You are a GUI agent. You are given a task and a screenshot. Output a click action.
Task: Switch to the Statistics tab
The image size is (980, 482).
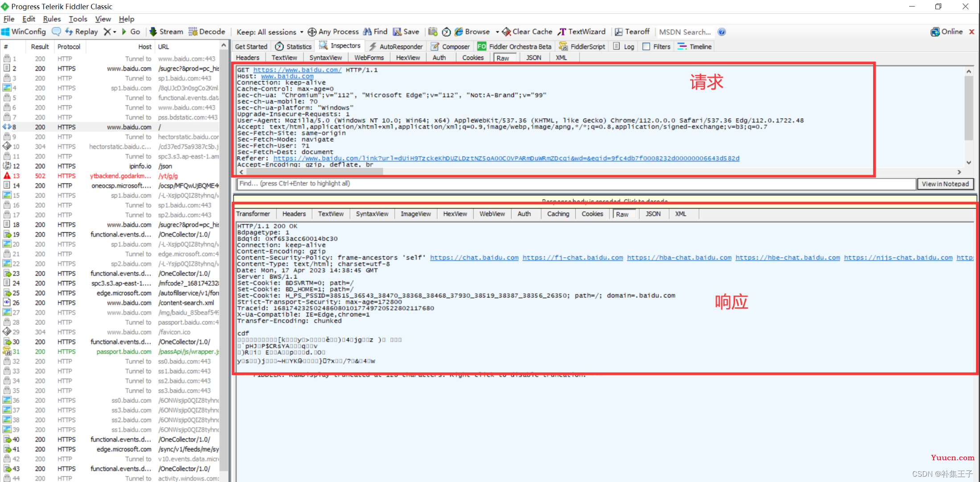click(293, 46)
